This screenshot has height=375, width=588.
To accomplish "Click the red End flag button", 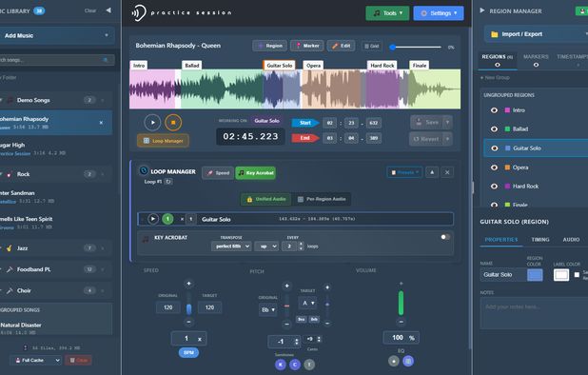I will [x=305, y=138].
